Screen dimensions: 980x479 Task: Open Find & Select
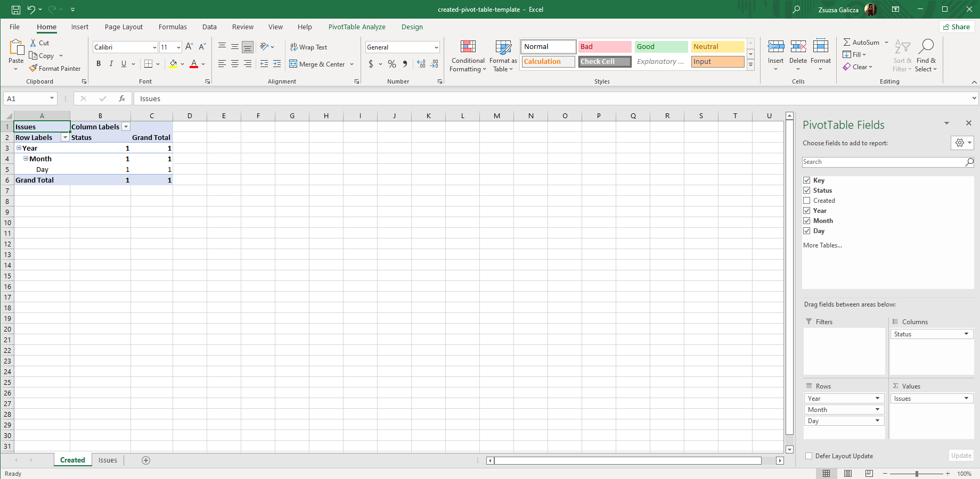point(926,56)
